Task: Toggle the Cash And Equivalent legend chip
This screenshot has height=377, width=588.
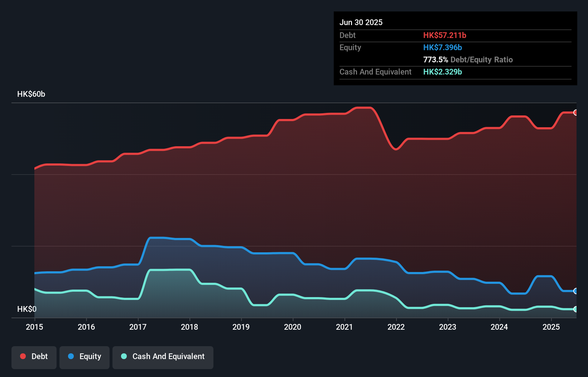Action: pos(163,357)
